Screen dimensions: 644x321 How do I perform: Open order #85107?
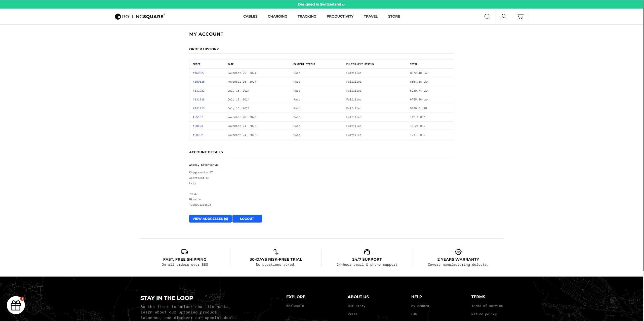coord(198,117)
